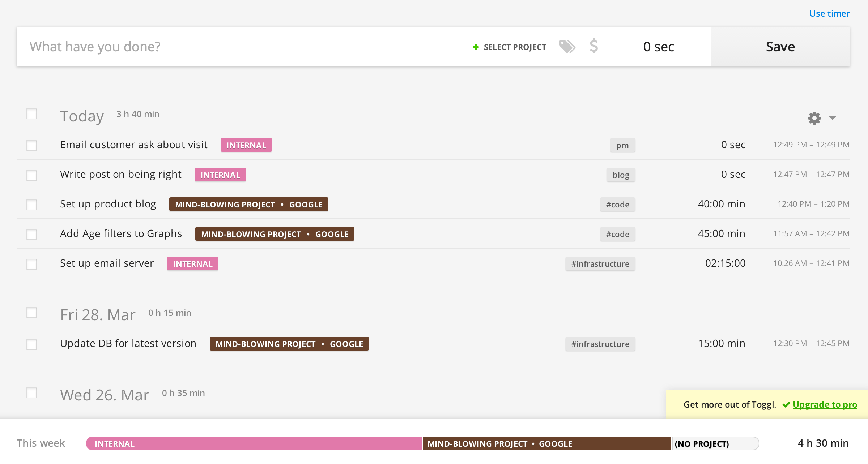Open project label on Add Age filters entry
Image resolution: width=868 pixels, height=464 pixels.
point(275,234)
